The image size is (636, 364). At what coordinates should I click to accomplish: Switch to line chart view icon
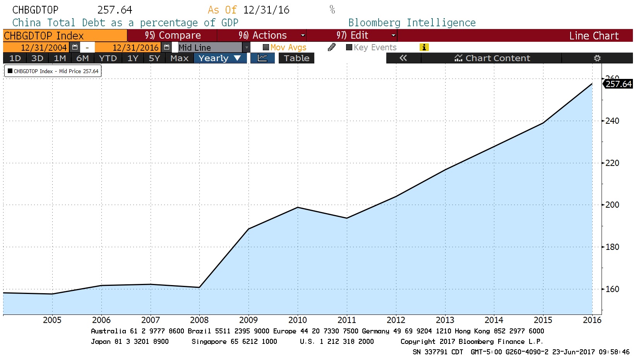tap(262, 58)
